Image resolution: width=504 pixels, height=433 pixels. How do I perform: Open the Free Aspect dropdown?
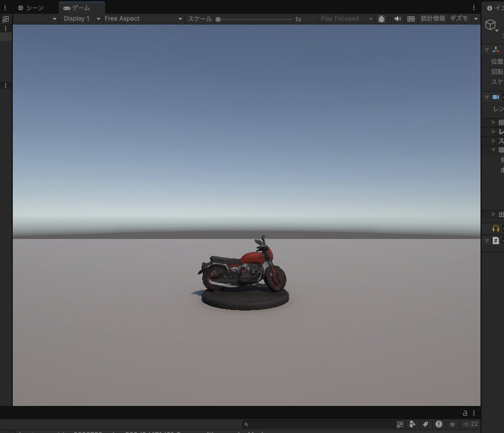[143, 18]
